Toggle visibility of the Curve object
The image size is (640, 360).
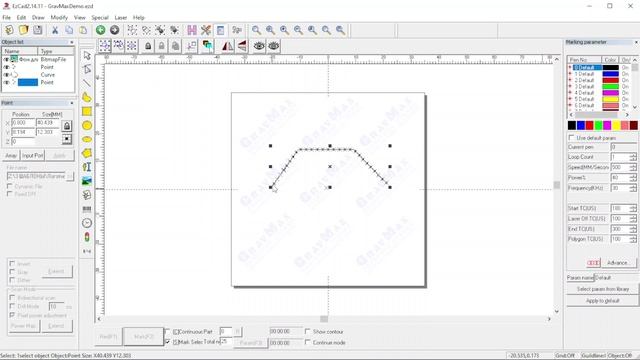click(6, 75)
